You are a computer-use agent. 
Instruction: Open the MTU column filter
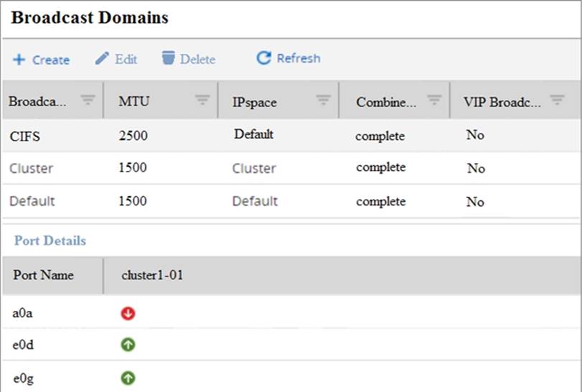click(202, 101)
